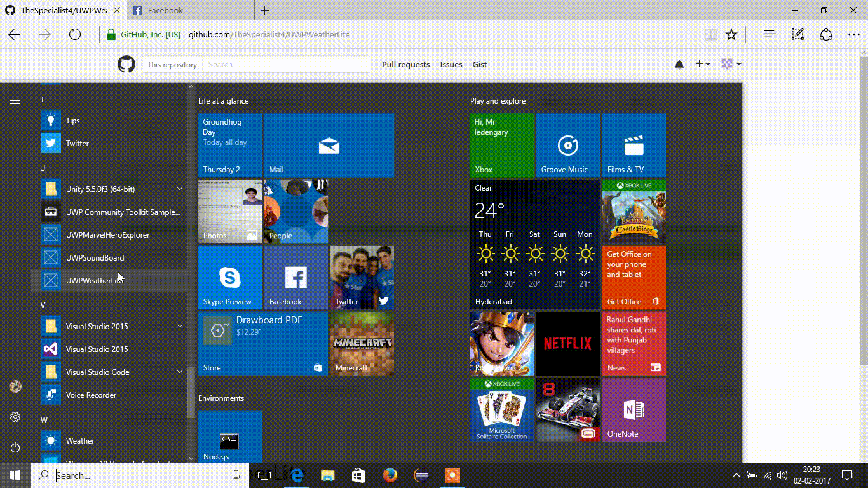Viewport: 868px width, 488px height.
Task: Open Windows Store from the taskbar
Action: click(x=358, y=475)
